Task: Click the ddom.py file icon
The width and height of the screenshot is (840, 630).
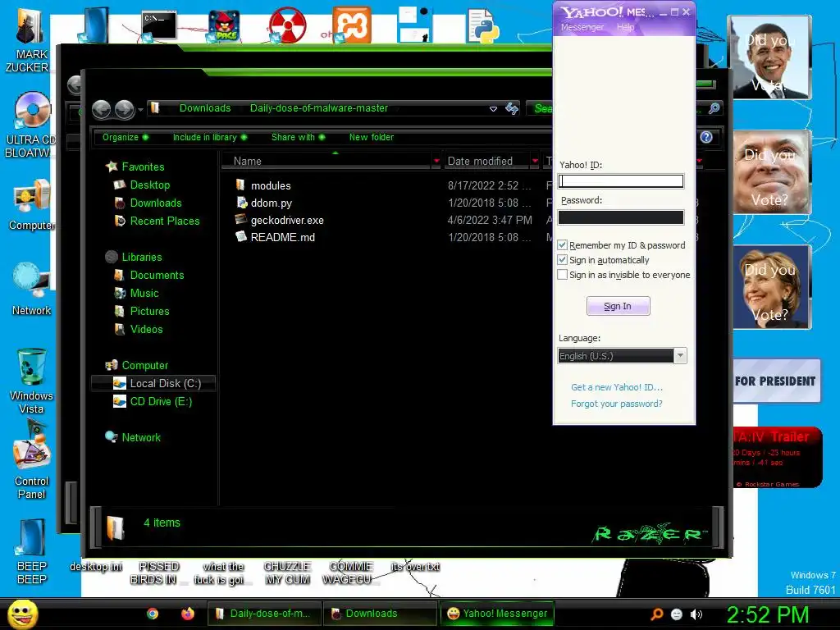Action: pos(242,203)
